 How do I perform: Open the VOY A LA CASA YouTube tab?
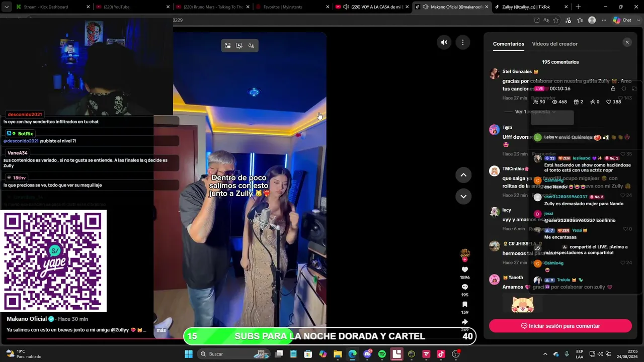click(372, 7)
